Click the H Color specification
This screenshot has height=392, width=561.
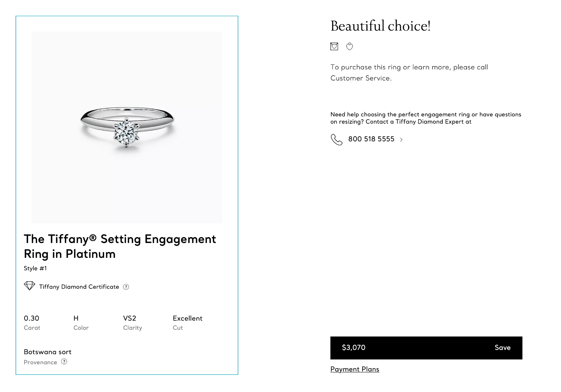[x=76, y=322]
